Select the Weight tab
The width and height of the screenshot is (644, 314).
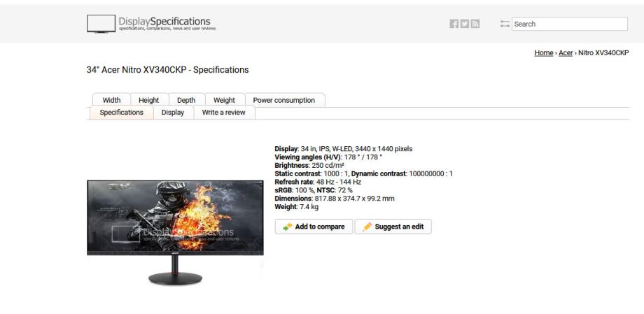[x=224, y=100]
